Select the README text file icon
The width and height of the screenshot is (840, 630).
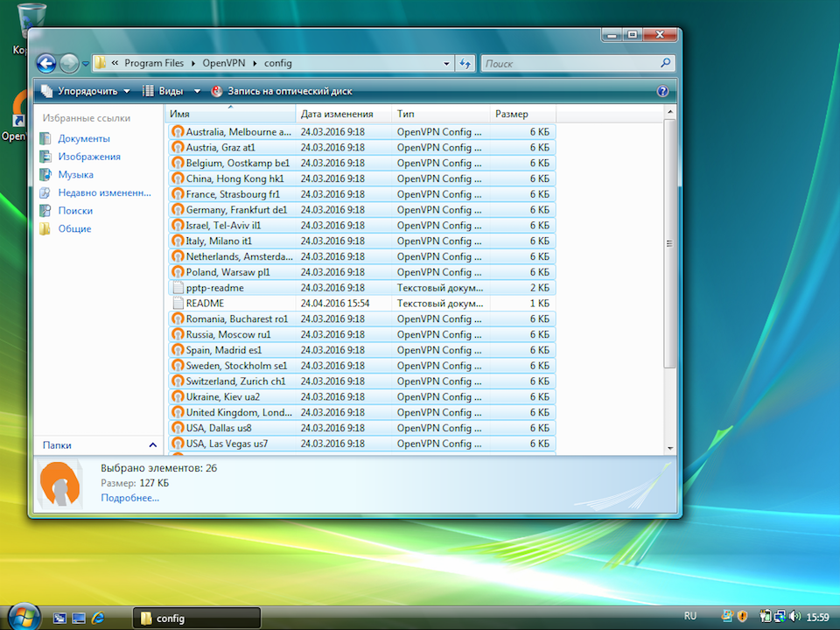point(178,303)
